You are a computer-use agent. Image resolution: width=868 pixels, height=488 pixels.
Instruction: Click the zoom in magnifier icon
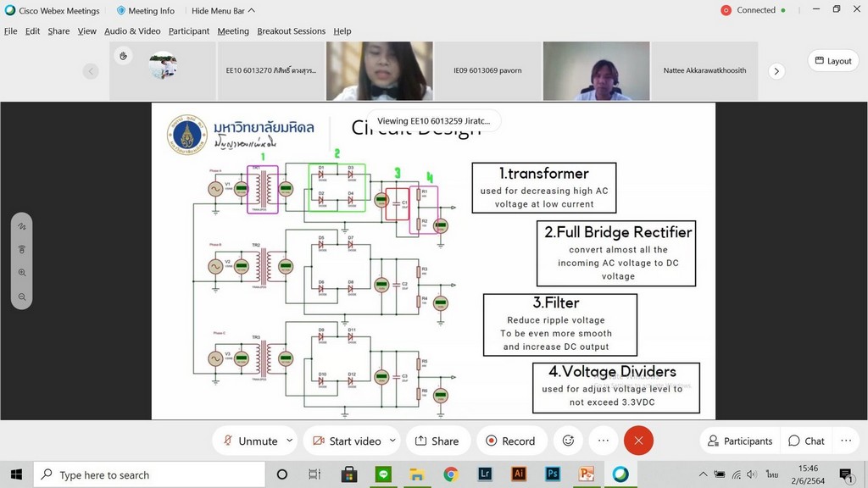pos(22,274)
